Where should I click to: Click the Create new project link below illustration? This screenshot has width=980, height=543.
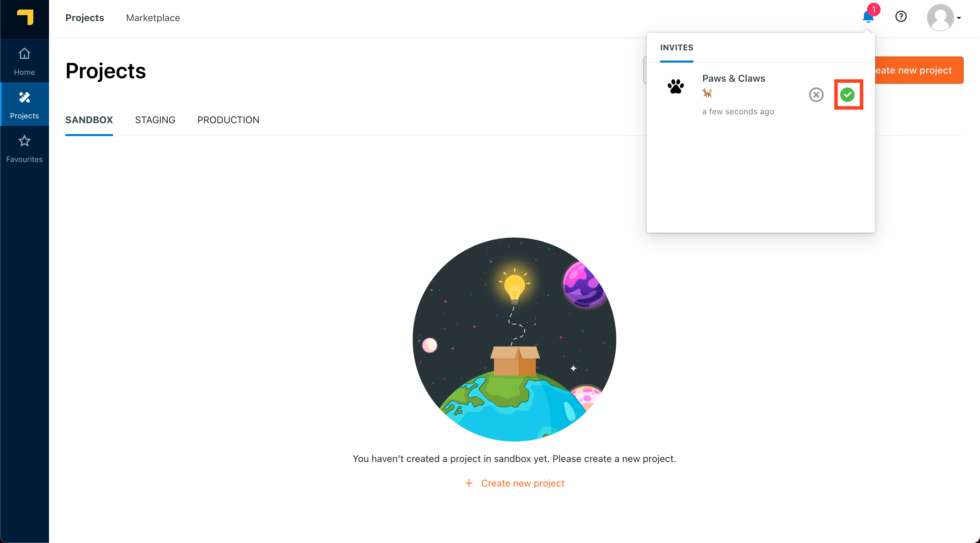coord(514,483)
